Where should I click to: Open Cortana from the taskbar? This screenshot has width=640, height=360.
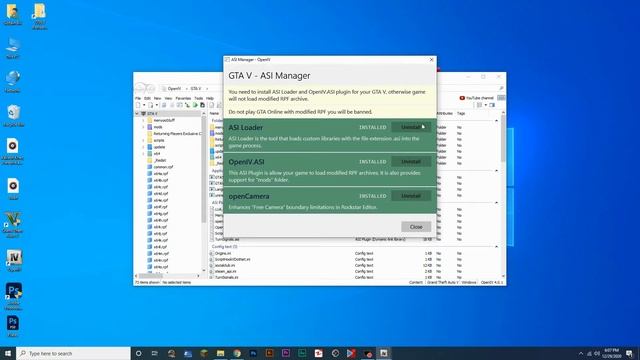coord(138,353)
